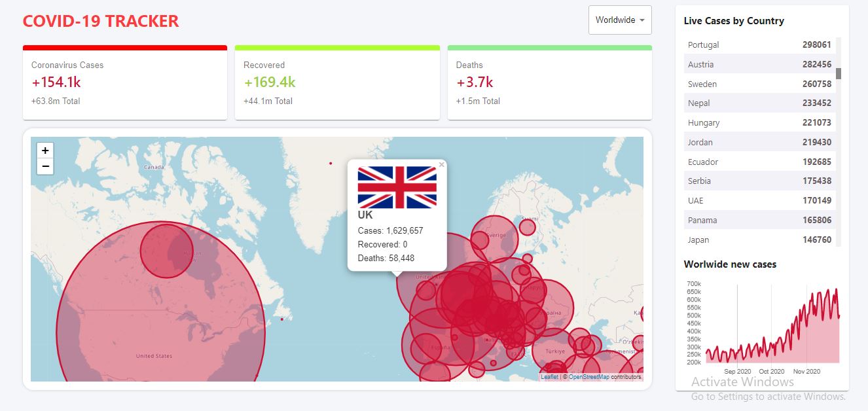Select the Recovered stats card

337,82
